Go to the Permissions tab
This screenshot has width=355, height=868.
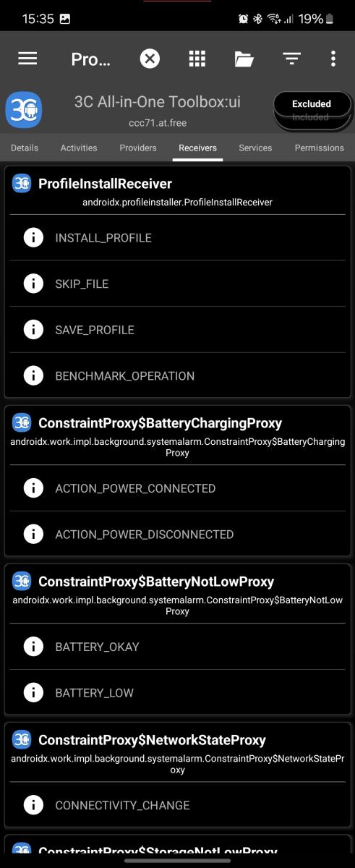(319, 148)
